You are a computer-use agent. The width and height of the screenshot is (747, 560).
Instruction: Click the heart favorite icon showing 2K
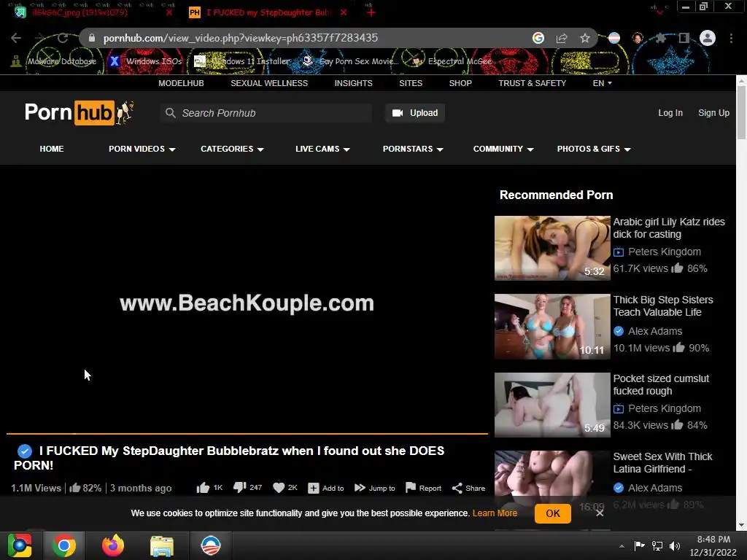click(x=279, y=488)
